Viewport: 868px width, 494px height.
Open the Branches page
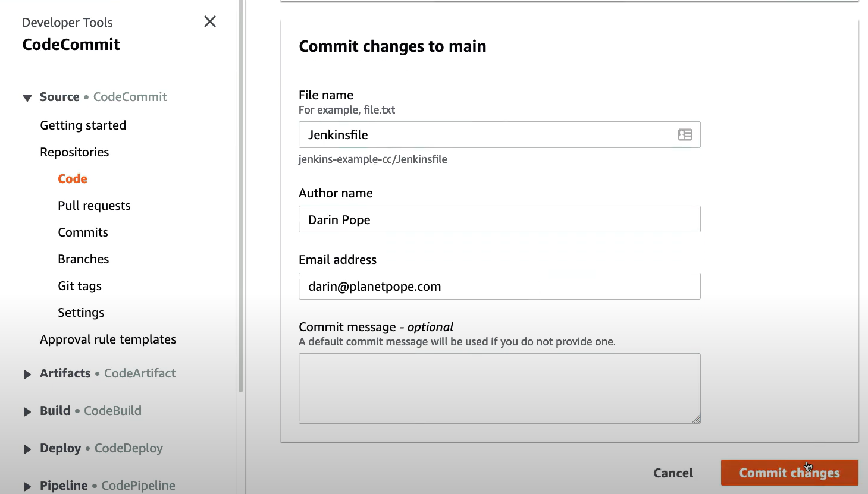click(x=83, y=259)
